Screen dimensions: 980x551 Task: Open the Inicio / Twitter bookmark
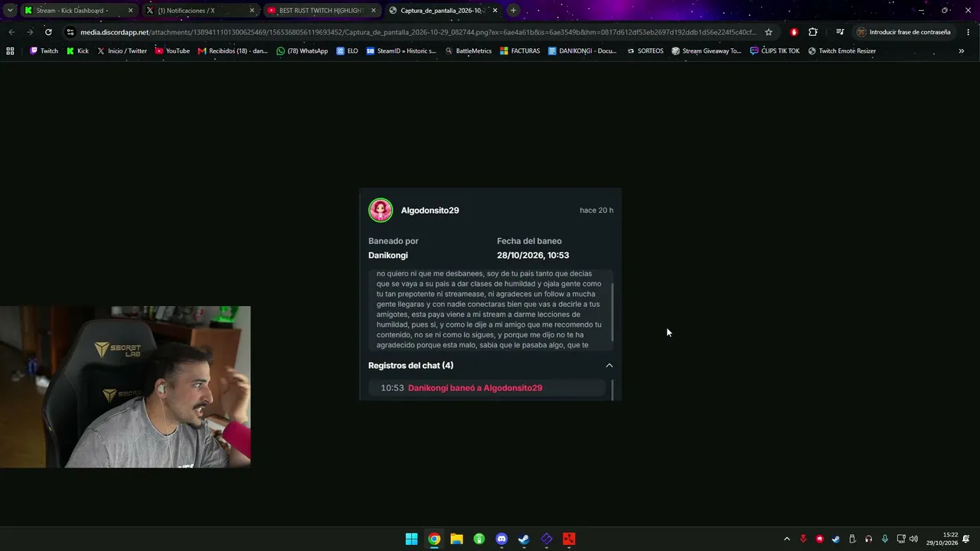[122, 51]
